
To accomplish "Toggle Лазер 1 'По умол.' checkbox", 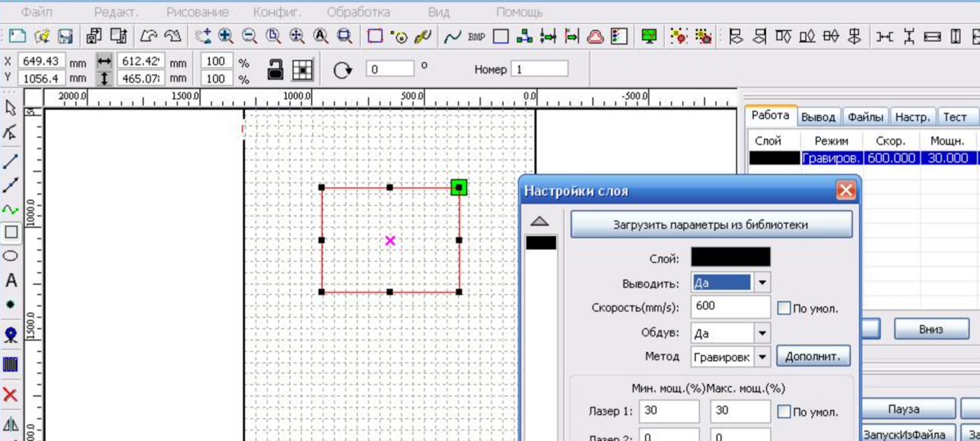I will click(x=783, y=412).
